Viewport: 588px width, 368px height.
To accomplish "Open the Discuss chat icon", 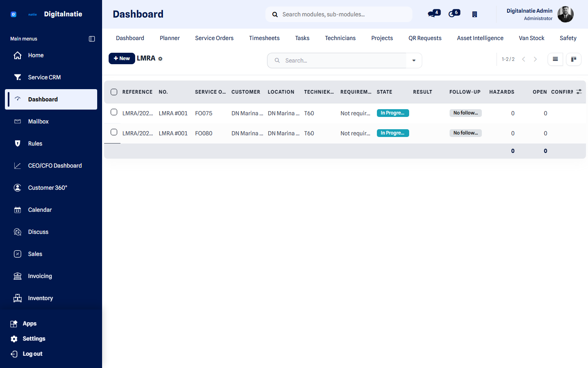I will 18,232.
